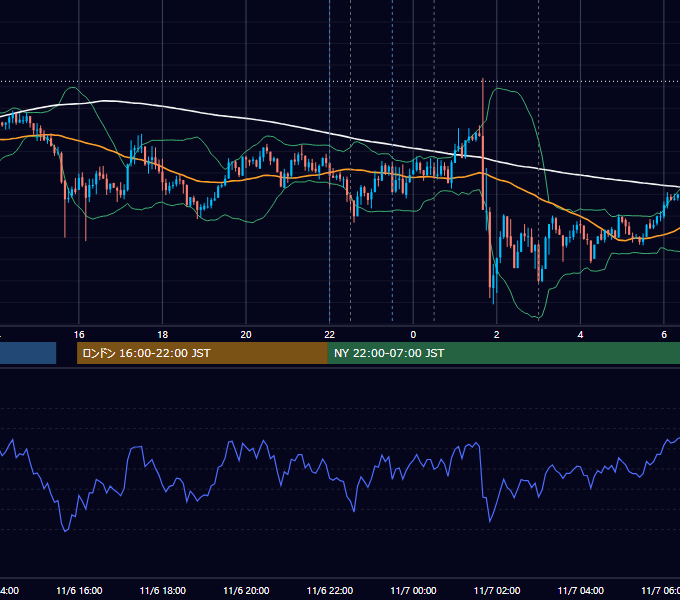Click the 11/6 22:00 indicator axis label

coord(330,590)
